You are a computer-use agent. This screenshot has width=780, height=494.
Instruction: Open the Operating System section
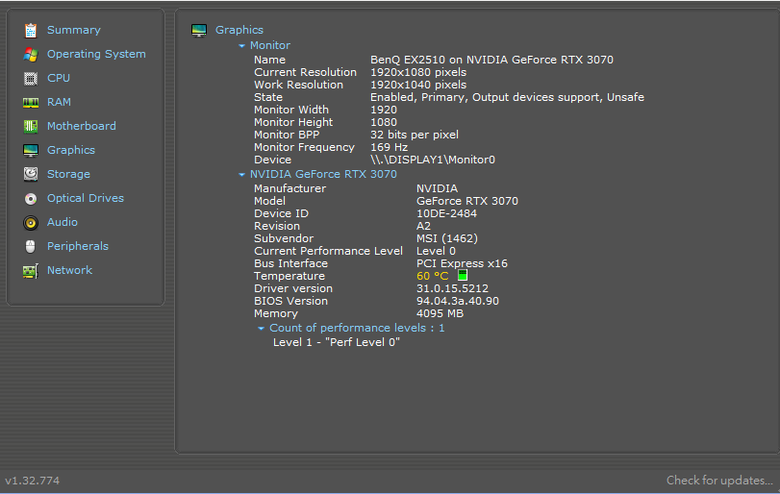click(x=97, y=54)
